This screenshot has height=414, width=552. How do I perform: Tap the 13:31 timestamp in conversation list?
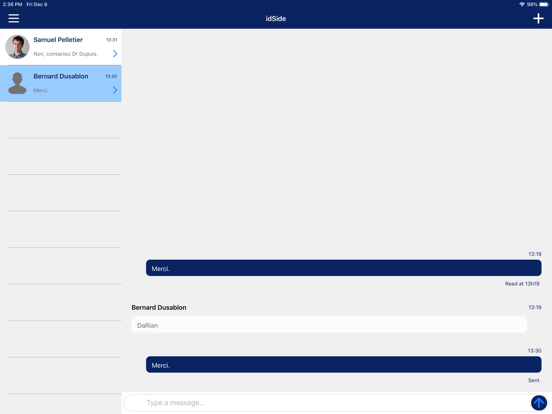(112, 40)
